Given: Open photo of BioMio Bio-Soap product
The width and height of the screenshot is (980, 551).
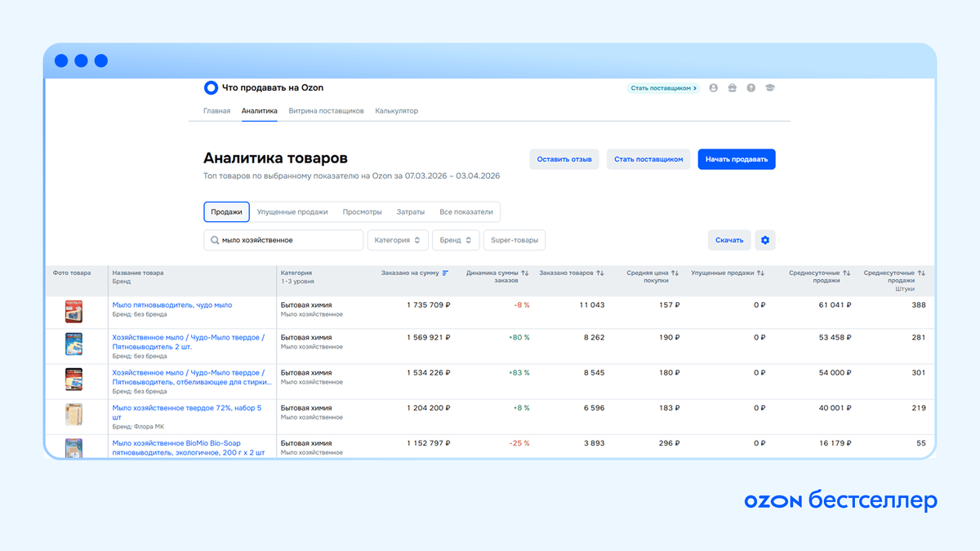Looking at the screenshot, I should point(74,448).
